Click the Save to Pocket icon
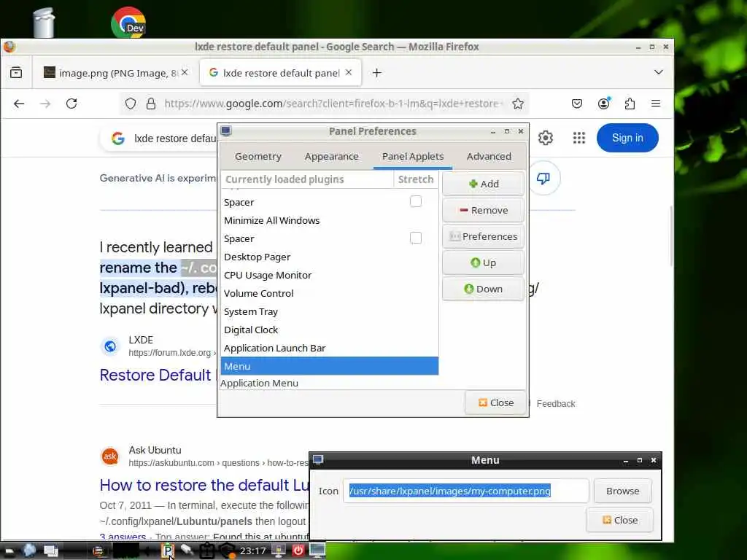This screenshot has height=560, width=747. (x=577, y=104)
